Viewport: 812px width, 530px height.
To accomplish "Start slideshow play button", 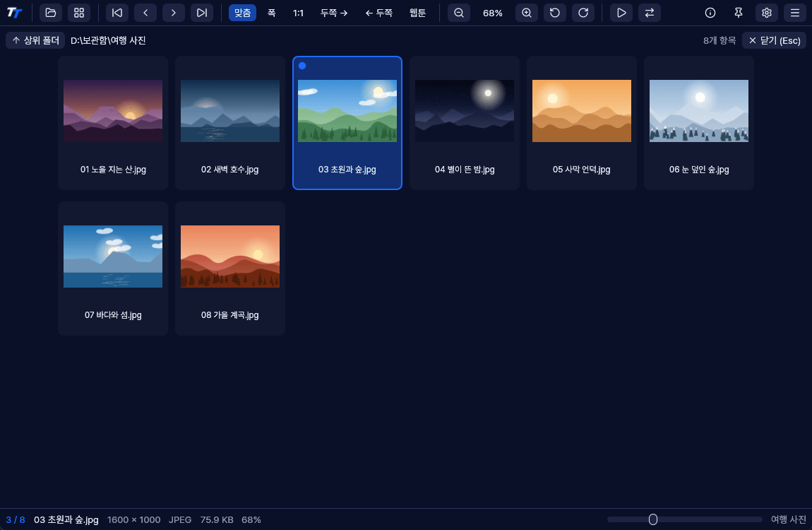I will [621, 13].
